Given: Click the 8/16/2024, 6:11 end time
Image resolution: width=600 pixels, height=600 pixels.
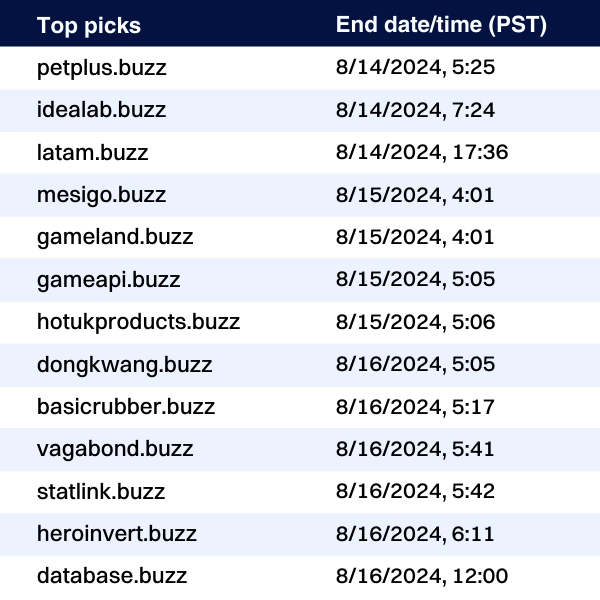Looking at the screenshot, I should tap(415, 534).
